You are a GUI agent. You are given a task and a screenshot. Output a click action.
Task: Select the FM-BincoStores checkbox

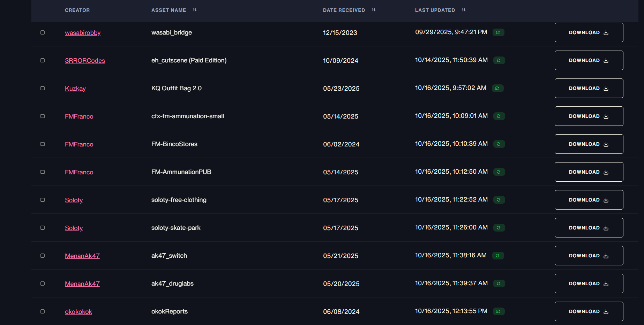[x=43, y=144]
